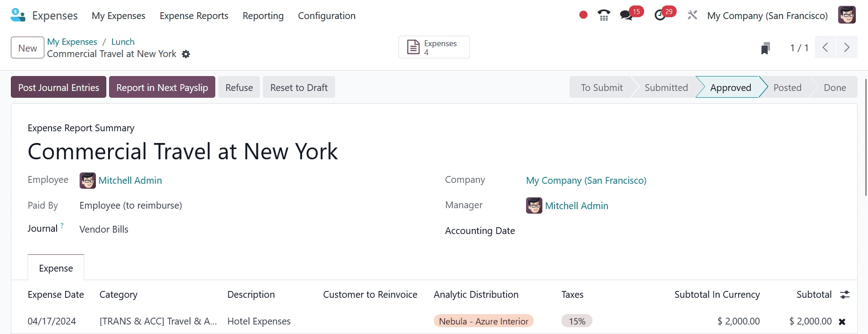Open the VoIP phone icon
868x334 pixels.
604,15
